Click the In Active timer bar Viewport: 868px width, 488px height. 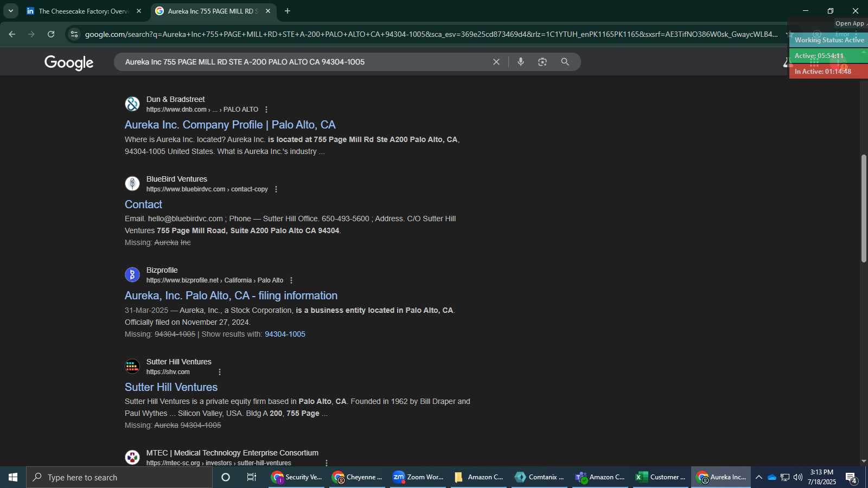[x=828, y=72]
